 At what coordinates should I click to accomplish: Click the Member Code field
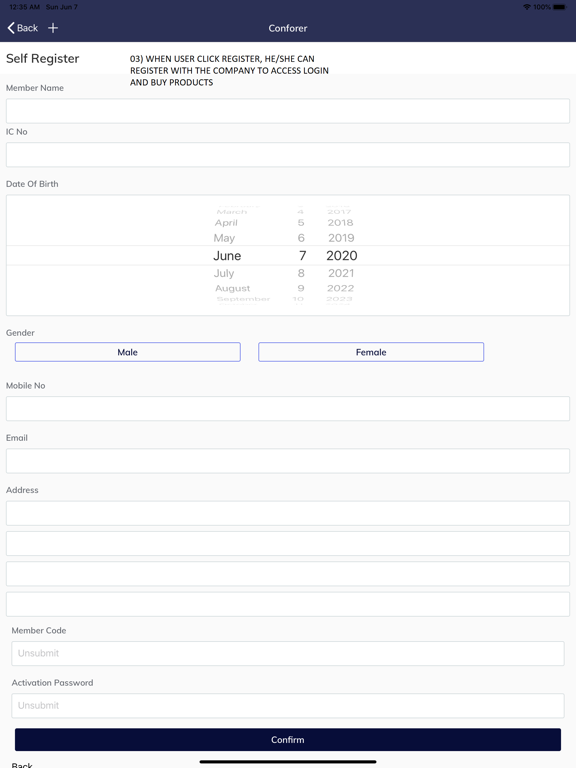(x=288, y=653)
